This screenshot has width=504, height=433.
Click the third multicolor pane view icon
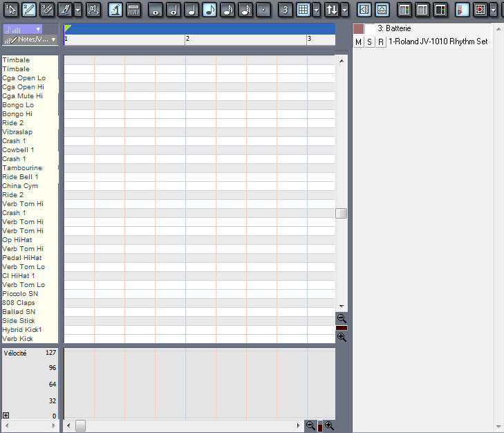click(440, 10)
